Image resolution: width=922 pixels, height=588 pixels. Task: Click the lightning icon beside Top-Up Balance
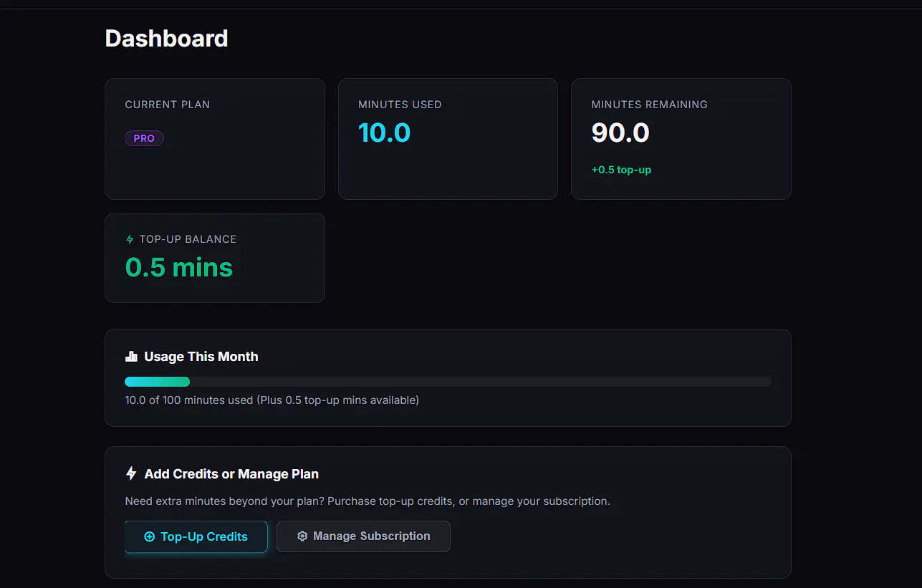(x=130, y=239)
